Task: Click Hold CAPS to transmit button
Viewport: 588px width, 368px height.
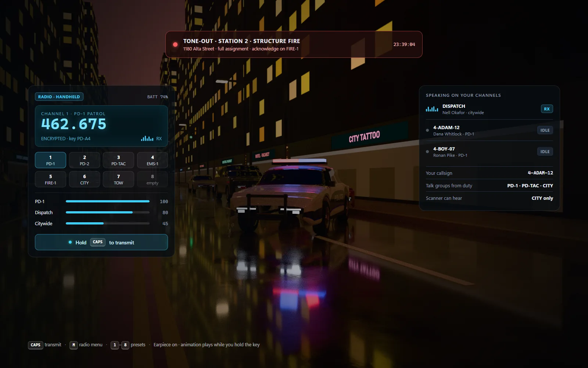Action: 101,242
